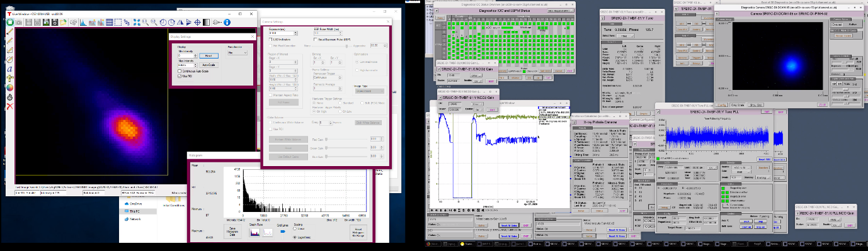The image size is (868, 251).
Task: Toggle the grid overlay icon
Action: tap(110, 22)
